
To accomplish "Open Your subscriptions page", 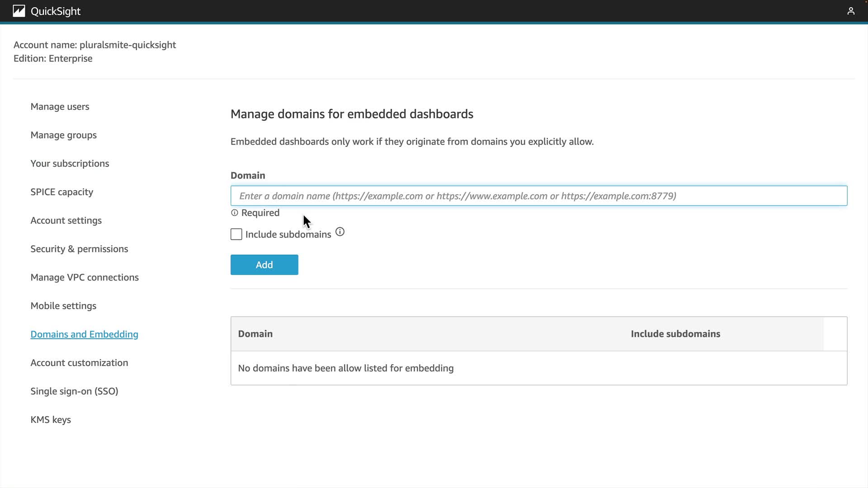I will coord(70,164).
